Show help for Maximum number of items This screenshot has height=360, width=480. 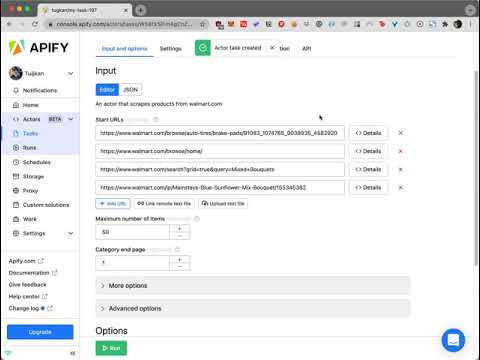(x=197, y=219)
